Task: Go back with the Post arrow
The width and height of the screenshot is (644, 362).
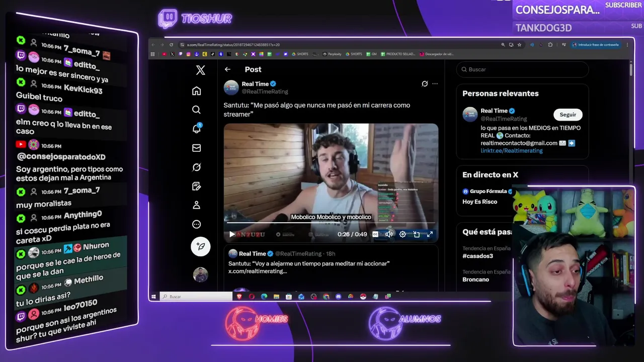Action: point(227,69)
